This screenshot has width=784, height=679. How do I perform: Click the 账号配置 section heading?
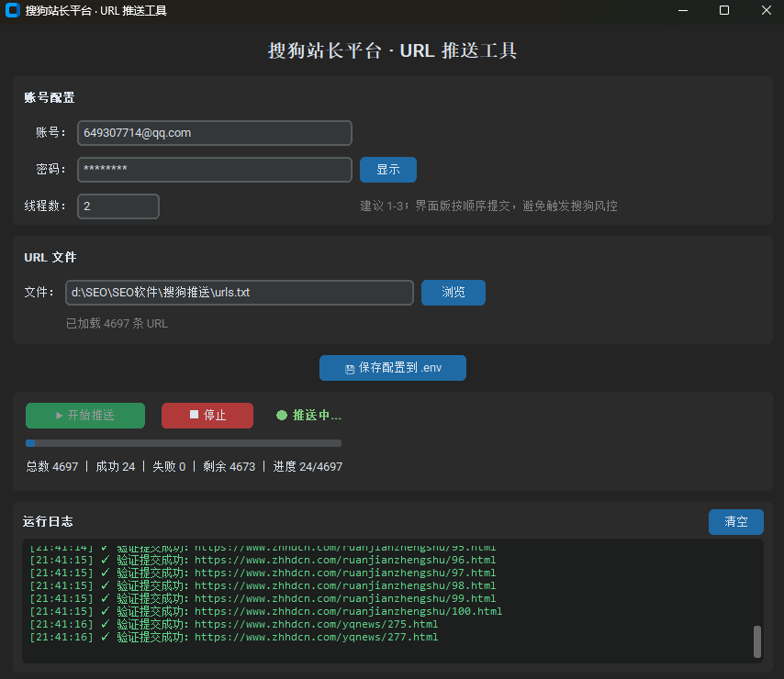50,97
